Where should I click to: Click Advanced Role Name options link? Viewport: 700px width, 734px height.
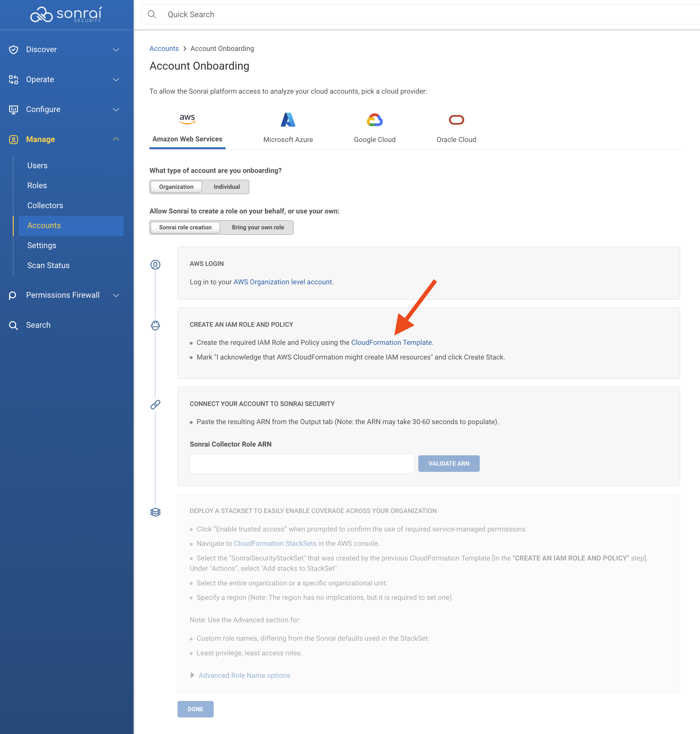click(x=244, y=675)
